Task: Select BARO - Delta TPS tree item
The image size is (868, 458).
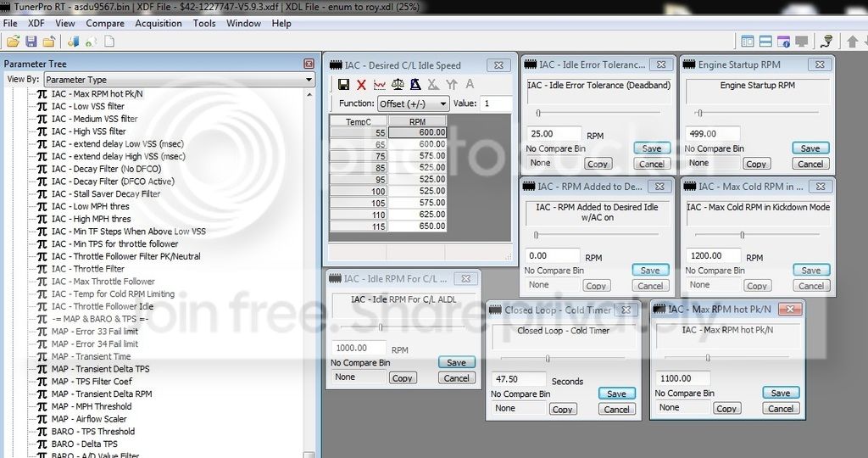Action: click(84, 444)
